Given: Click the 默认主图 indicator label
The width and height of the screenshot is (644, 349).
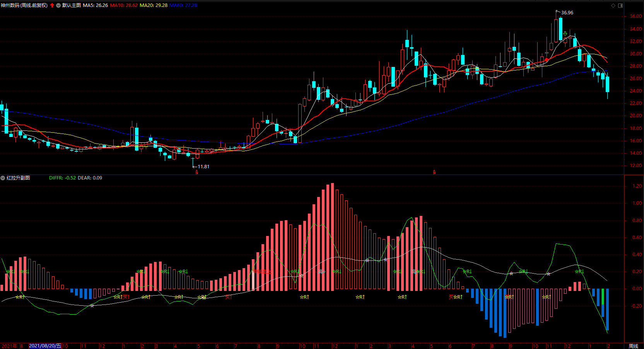Looking at the screenshot, I should pos(72,5).
